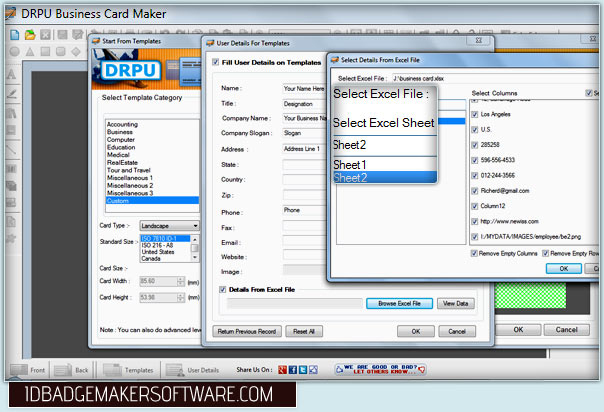604x412 pixels.
Task: Click the Select Excel File path field
Action: tap(496, 79)
